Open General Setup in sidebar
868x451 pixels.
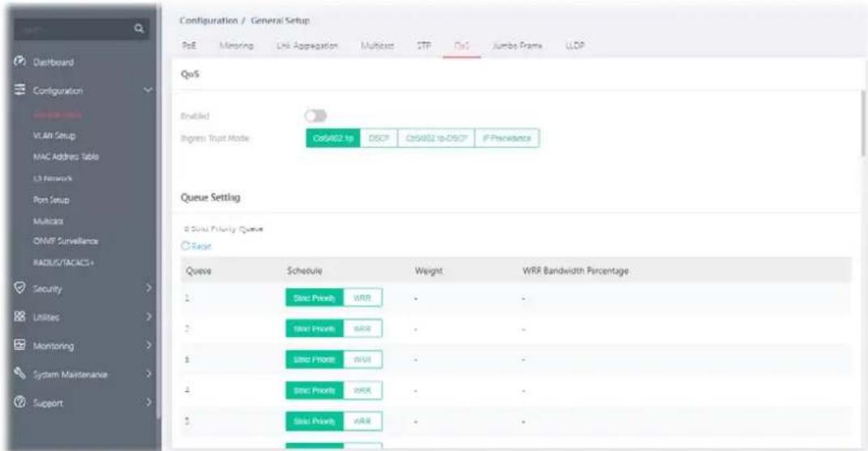57,114
